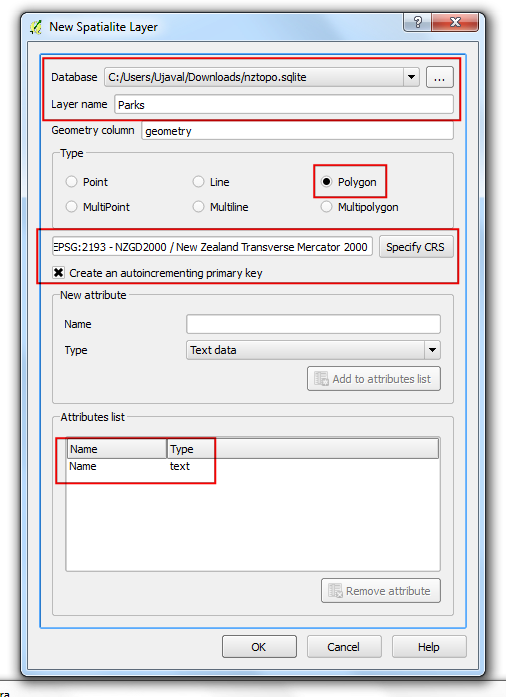This screenshot has height=697, width=506.
Task: Close the New Spatialite Layer dialog
Action: click(x=455, y=22)
